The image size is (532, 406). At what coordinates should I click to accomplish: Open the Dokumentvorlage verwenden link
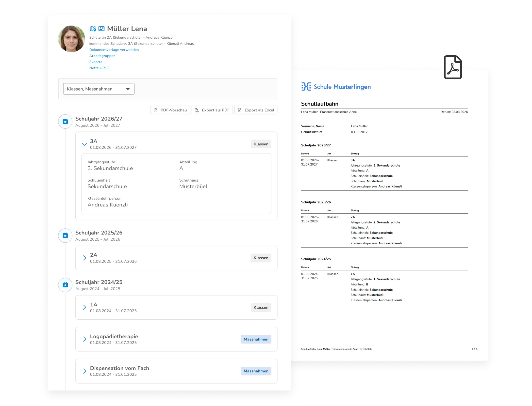[114, 50]
